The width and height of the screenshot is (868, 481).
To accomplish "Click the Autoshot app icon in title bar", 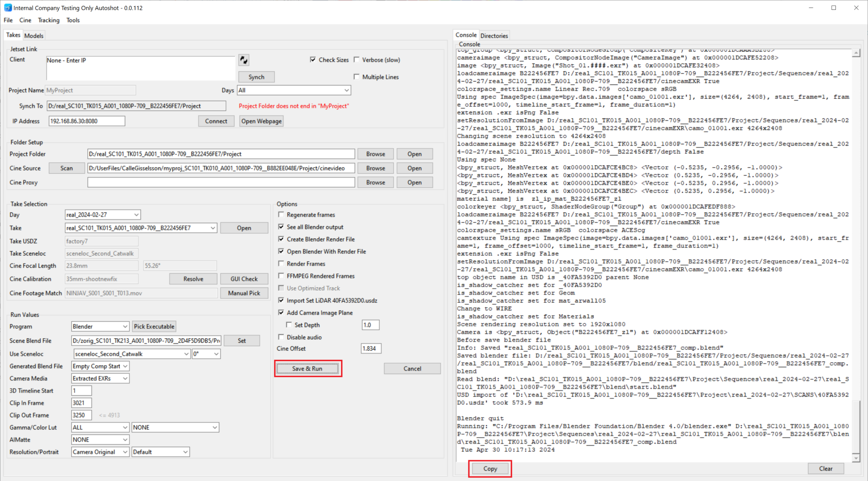I will pyautogui.click(x=8, y=8).
